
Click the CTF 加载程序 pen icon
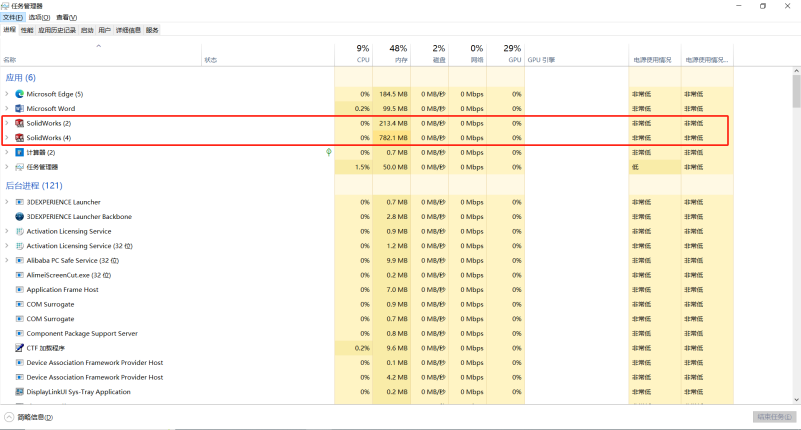click(19, 348)
